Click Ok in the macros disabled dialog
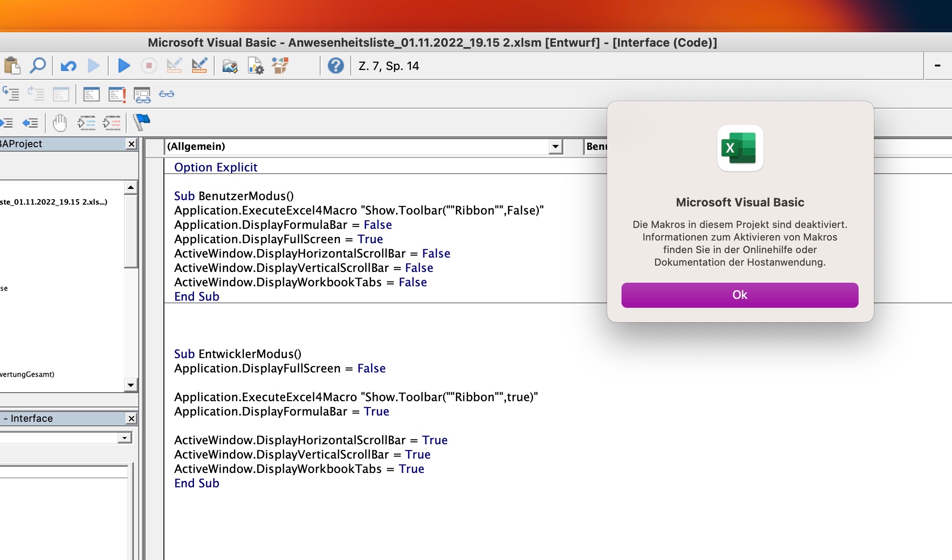952x560 pixels. (x=739, y=295)
